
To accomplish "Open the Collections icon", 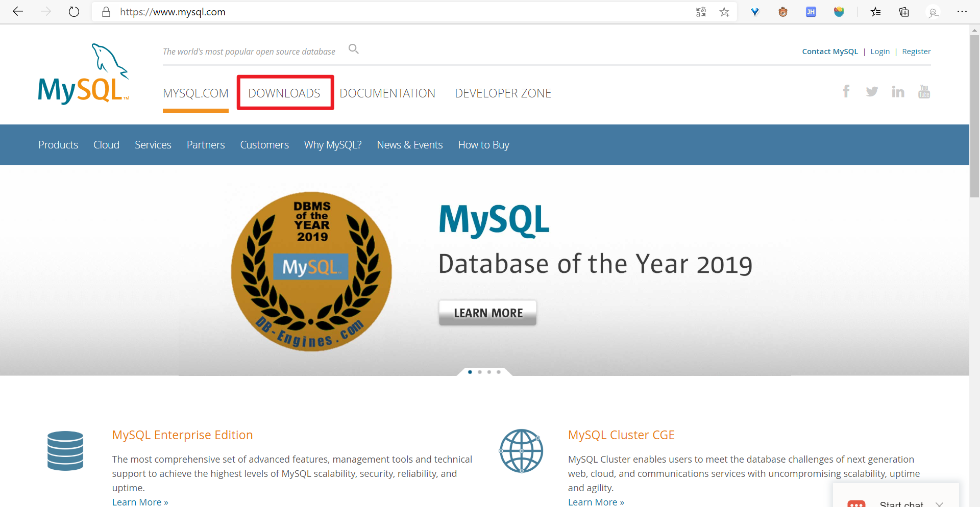I will [904, 12].
